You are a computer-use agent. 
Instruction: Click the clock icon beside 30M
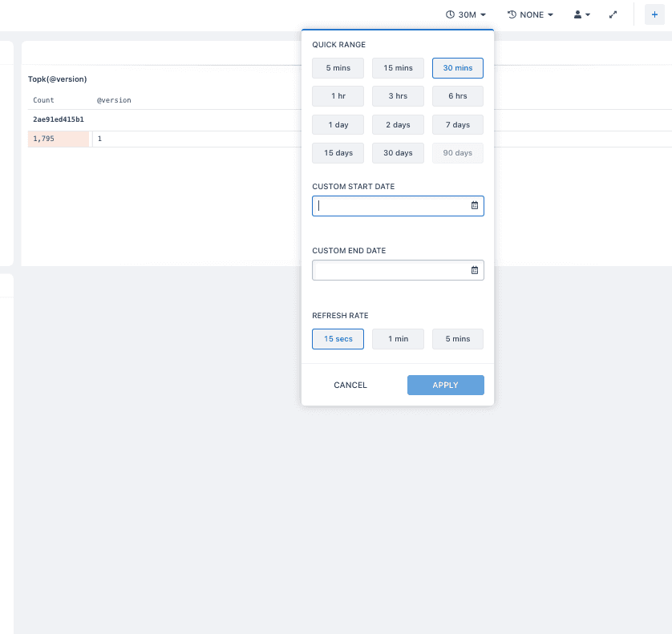[450, 14]
